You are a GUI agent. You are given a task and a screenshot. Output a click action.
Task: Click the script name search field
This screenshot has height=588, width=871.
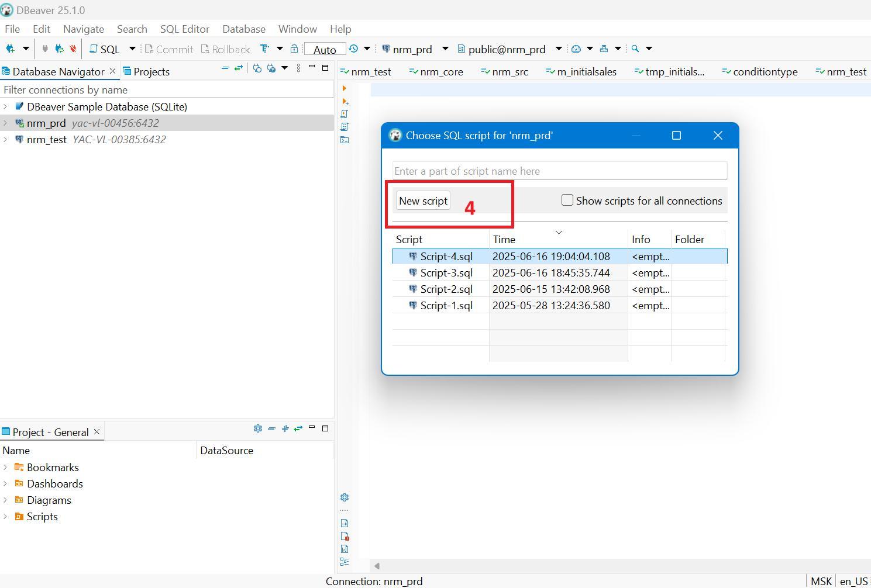(559, 171)
